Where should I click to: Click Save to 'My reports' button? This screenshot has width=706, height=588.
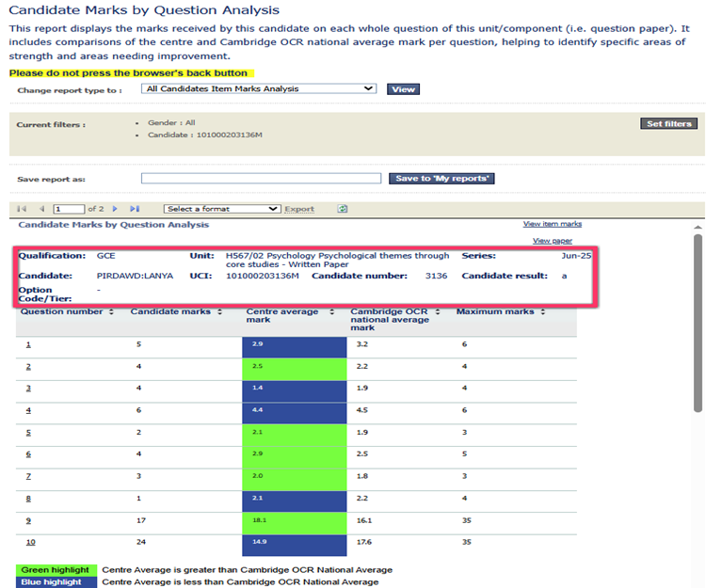point(441,179)
